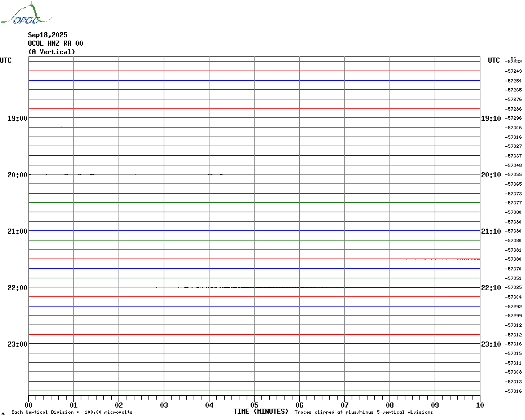The height and width of the screenshot is (420, 525).
Task: Click the UTC label on the left side
Action: [6, 60]
